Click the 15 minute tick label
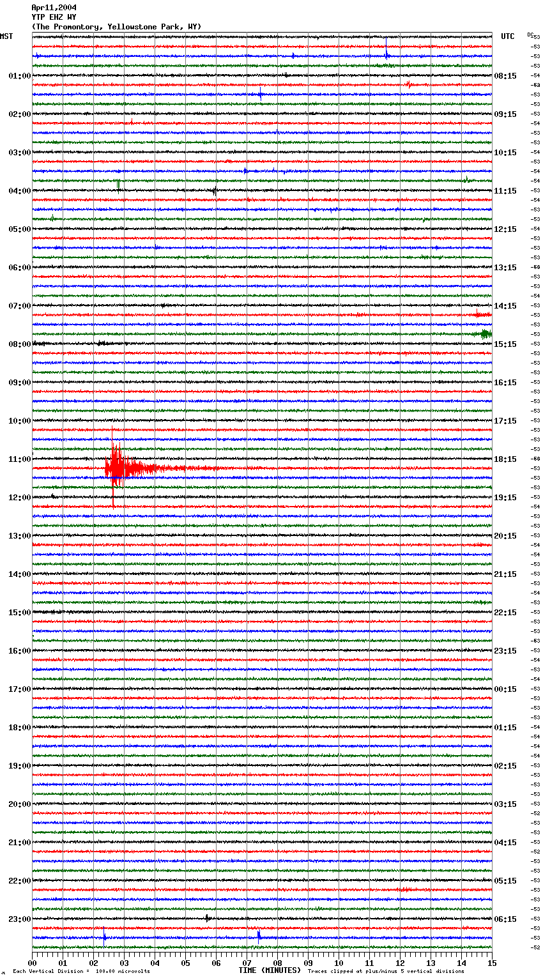This screenshot has width=543, height=980. (492, 963)
